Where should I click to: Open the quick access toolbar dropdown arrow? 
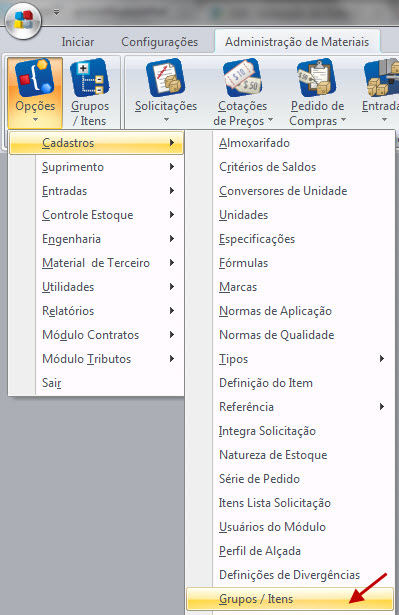coord(56,13)
